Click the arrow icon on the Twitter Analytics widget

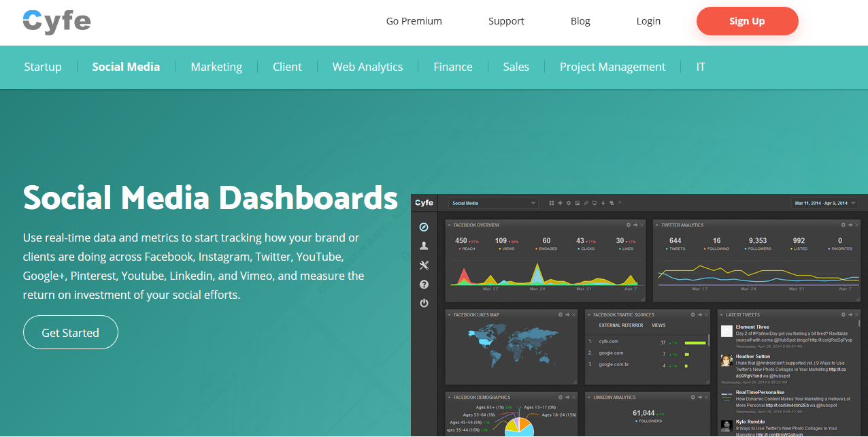[x=850, y=225]
